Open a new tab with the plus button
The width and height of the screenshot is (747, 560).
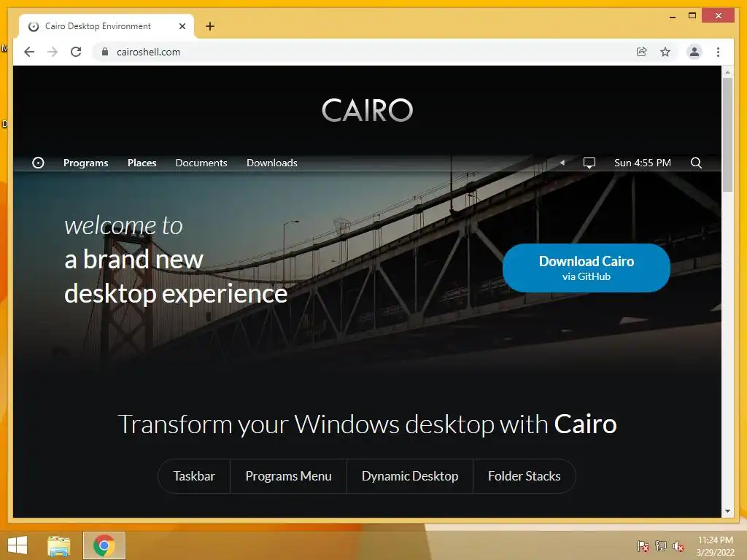pos(210,26)
